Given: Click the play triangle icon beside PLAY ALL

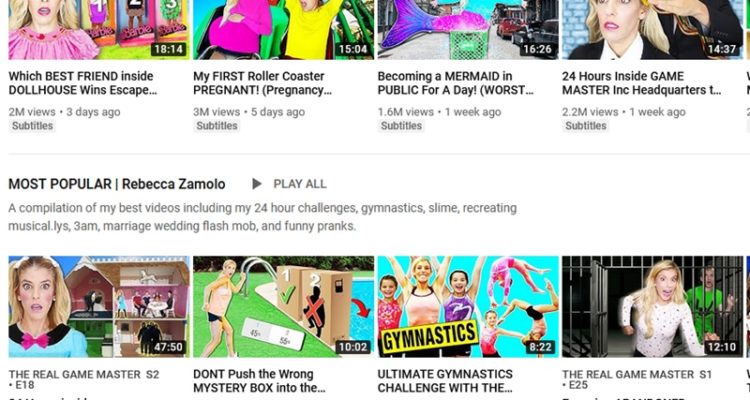Looking at the screenshot, I should 257,184.
